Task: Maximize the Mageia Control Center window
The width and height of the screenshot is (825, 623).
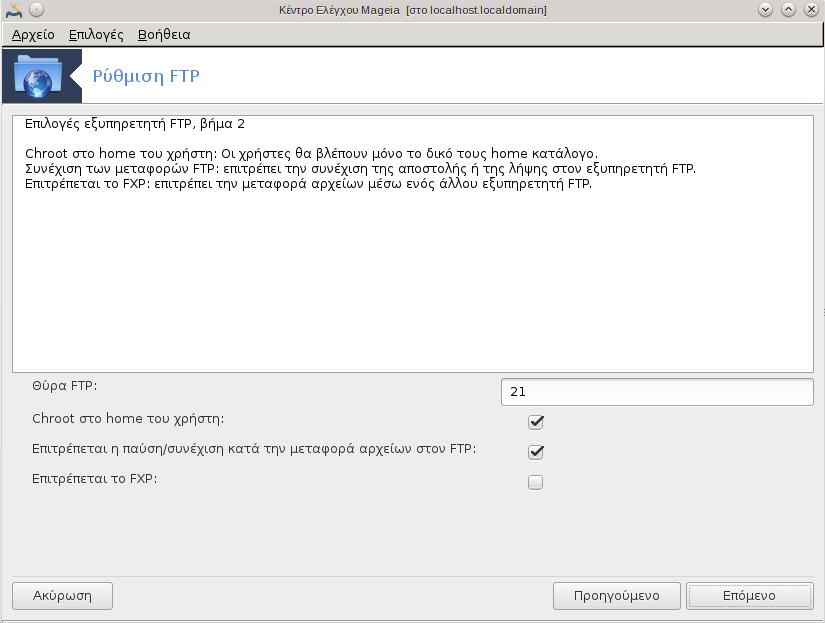Action: pyautogui.click(x=788, y=10)
